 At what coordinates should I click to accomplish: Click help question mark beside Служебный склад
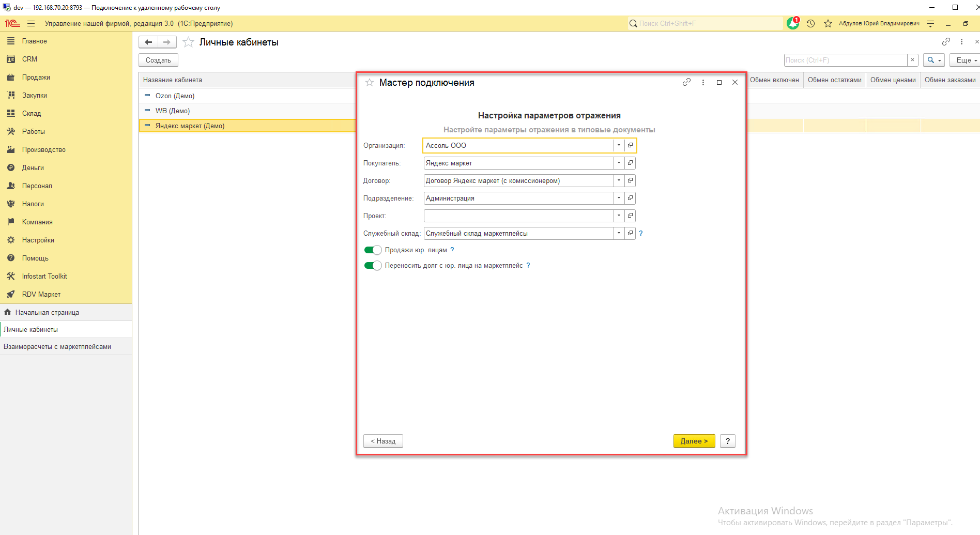tap(641, 233)
